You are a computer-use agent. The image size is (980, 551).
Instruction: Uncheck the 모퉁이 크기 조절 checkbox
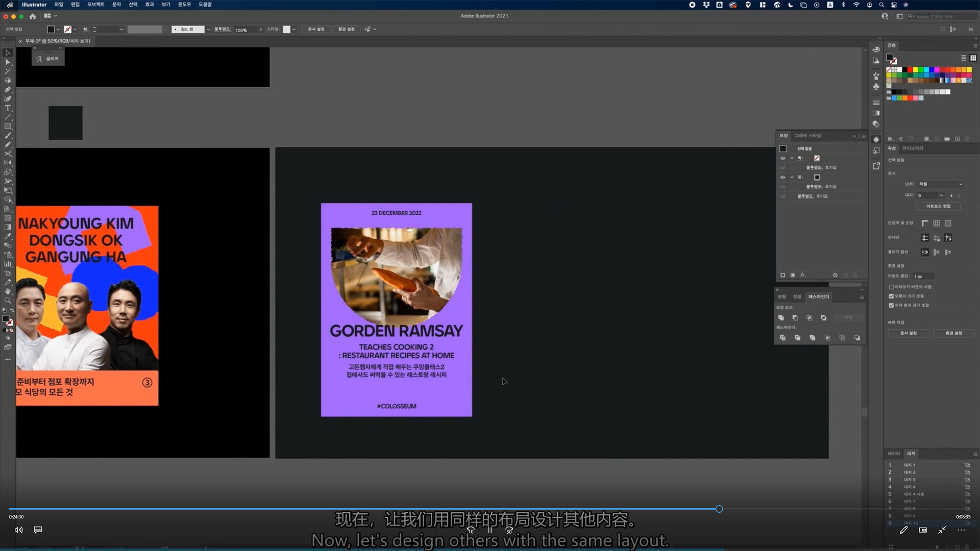coord(891,296)
